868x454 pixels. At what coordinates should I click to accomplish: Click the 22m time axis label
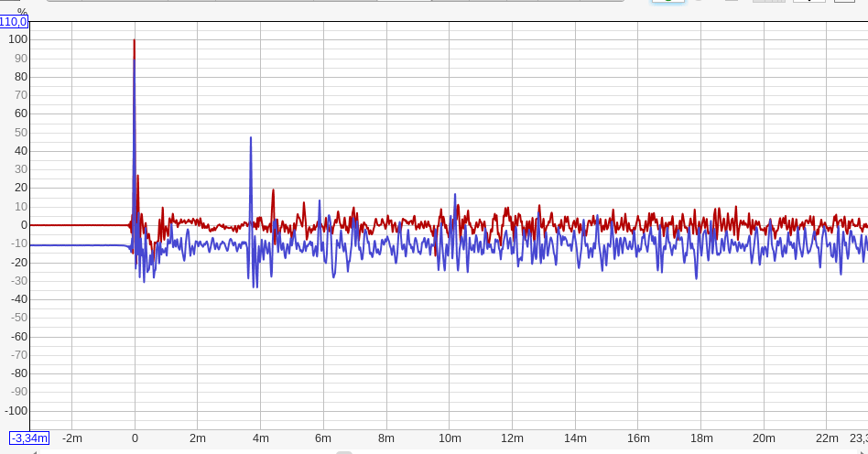point(827,438)
